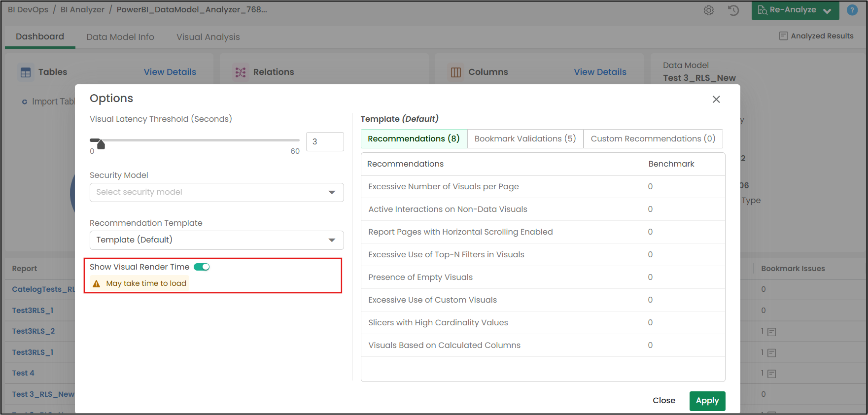The height and width of the screenshot is (415, 868).
Task: Click the Re-Analyze button
Action: [x=795, y=10]
